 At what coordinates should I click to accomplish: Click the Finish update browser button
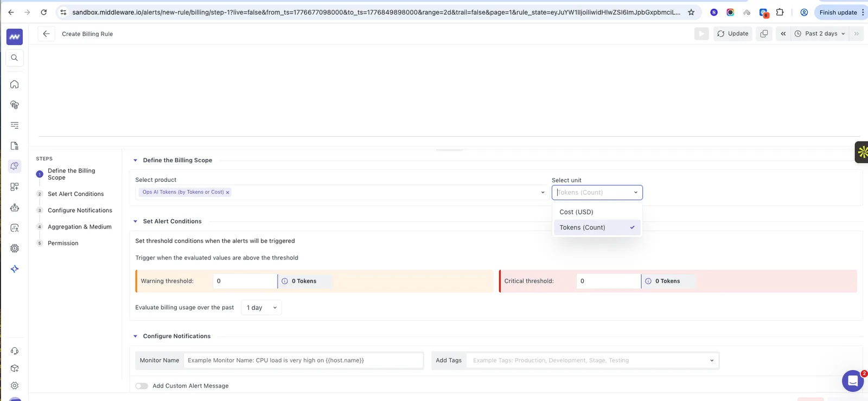tap(838, 12)
